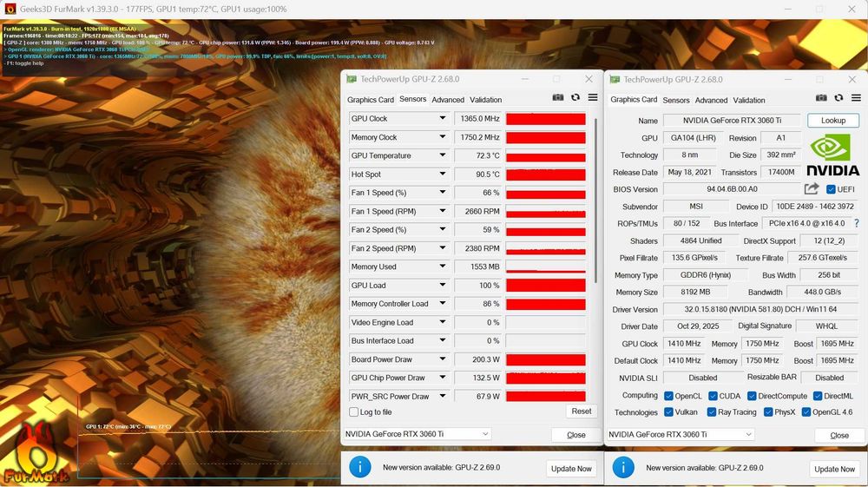Viewport: 868px width, 487px height.
Task: Open the hamburger menu in Sensors window
Action: click(593, 97)
